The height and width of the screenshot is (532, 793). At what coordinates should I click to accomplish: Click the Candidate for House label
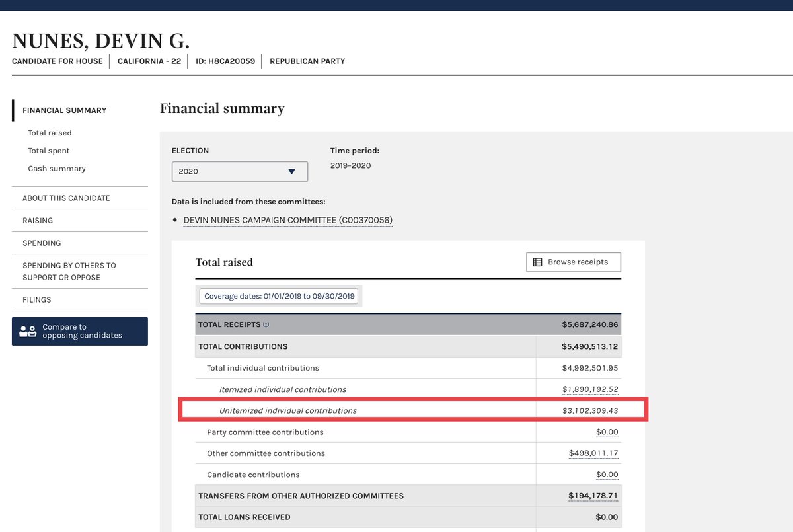pyautogui.click(x=57, y=61)
